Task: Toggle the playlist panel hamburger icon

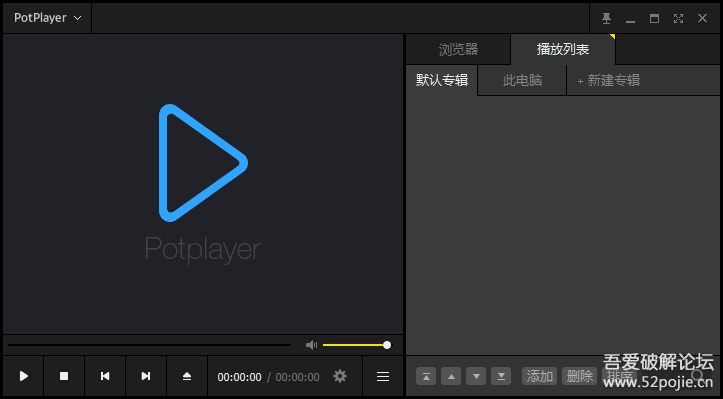Action: click(x=383, y=376)
